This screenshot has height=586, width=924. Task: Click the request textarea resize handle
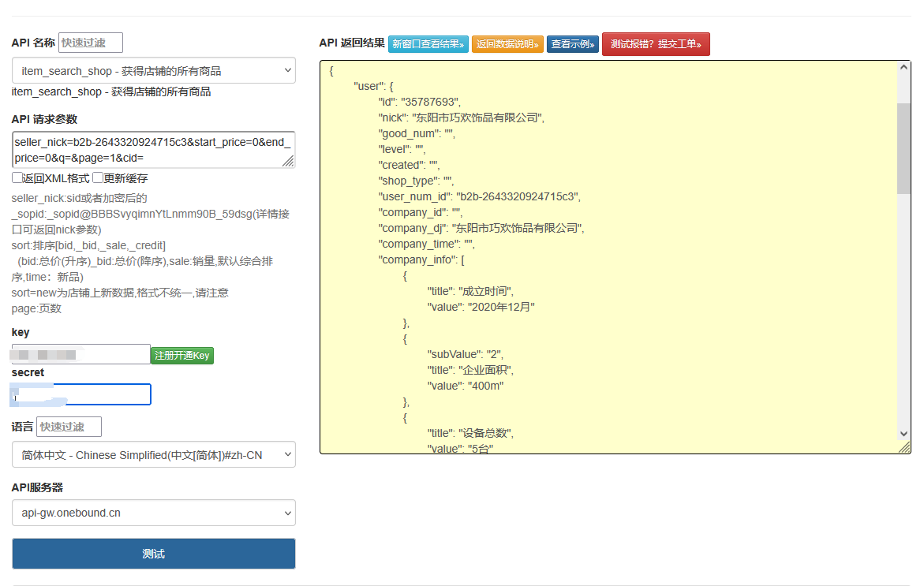pyautogui.click(x=288, y=162)
